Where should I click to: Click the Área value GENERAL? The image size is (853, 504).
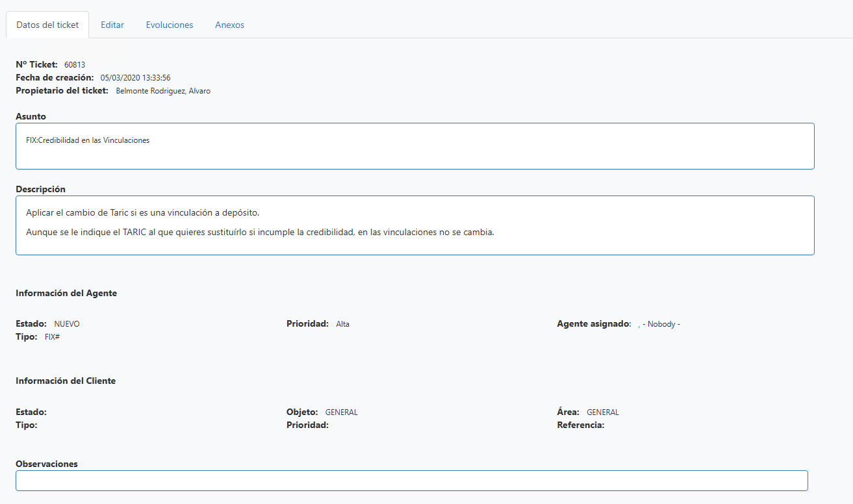602,412
